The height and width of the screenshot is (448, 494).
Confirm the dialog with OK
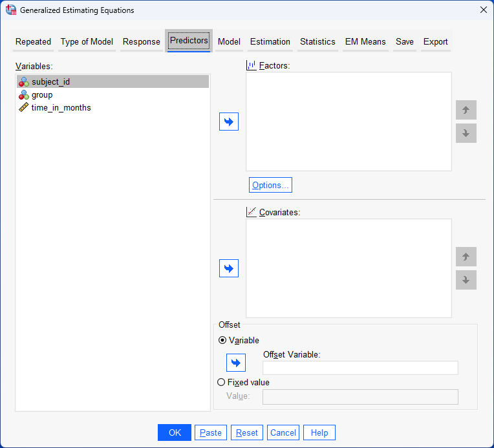click(175, 432)
